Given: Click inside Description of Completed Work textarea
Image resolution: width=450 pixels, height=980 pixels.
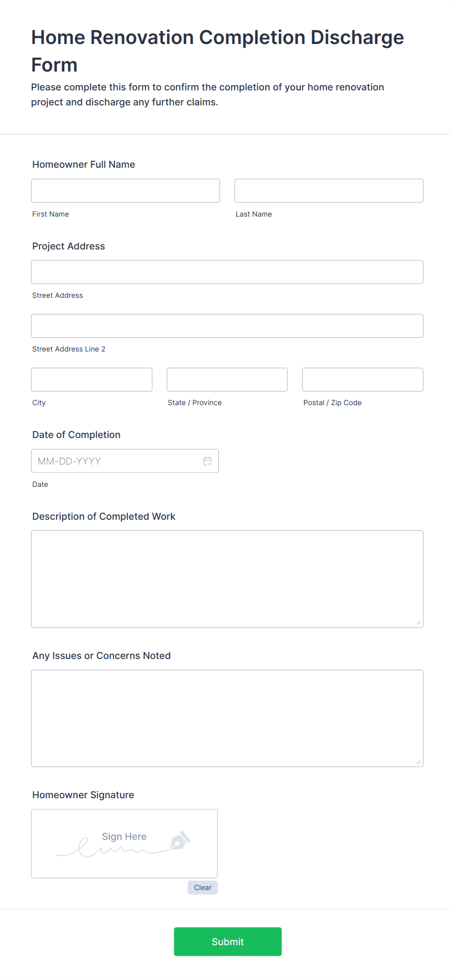Looking at the screenshot, I should pos(227,579).
